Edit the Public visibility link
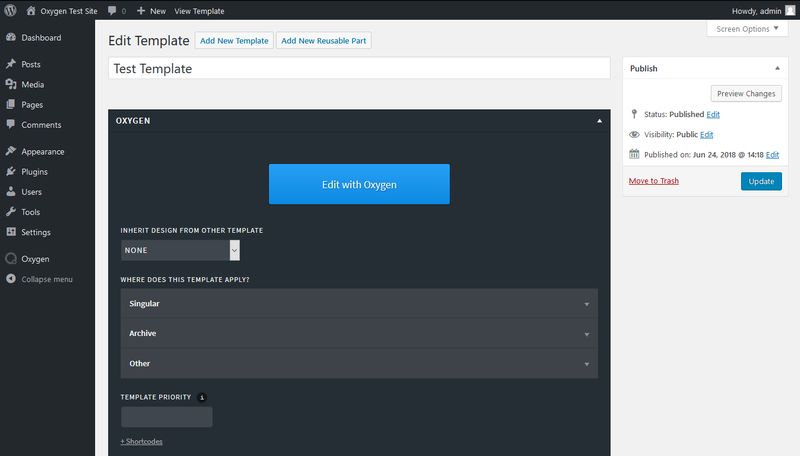The image size is (800, 456). [x=707, y=134]
